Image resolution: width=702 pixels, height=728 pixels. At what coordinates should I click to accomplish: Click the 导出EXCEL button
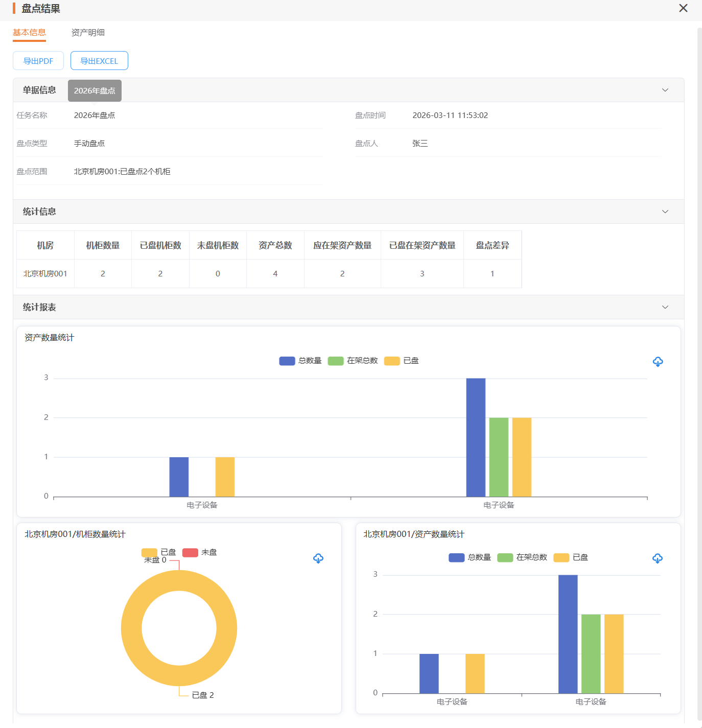(x=99, y=61)
